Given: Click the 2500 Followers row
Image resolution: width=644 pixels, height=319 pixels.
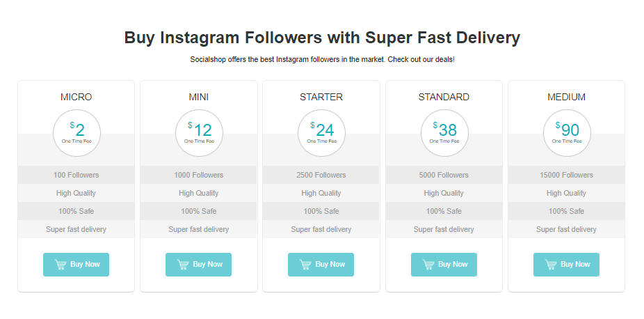Looking at the screenshot, I should click(321, 175).
